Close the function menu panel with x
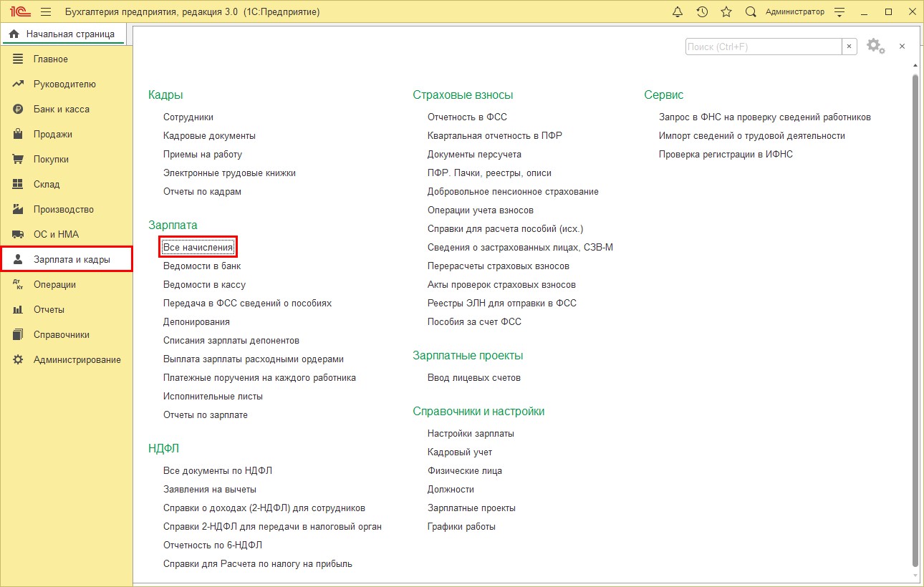 902,46
